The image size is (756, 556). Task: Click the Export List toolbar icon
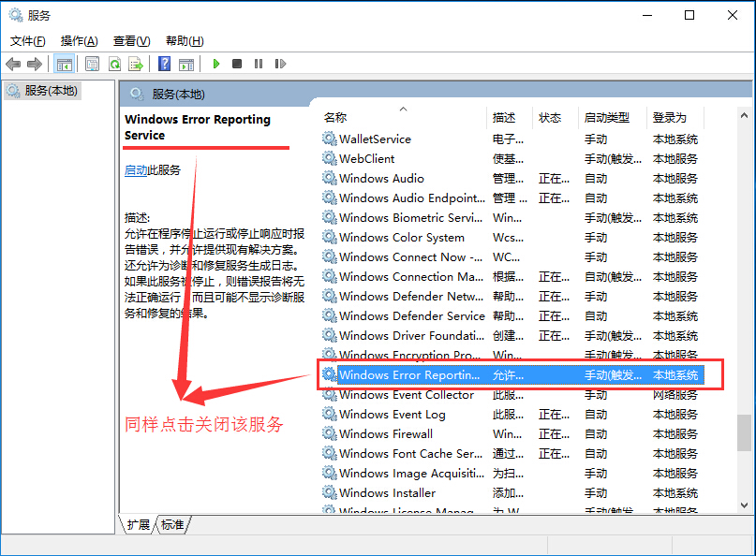pyautogui.click(x=136, y=64)
